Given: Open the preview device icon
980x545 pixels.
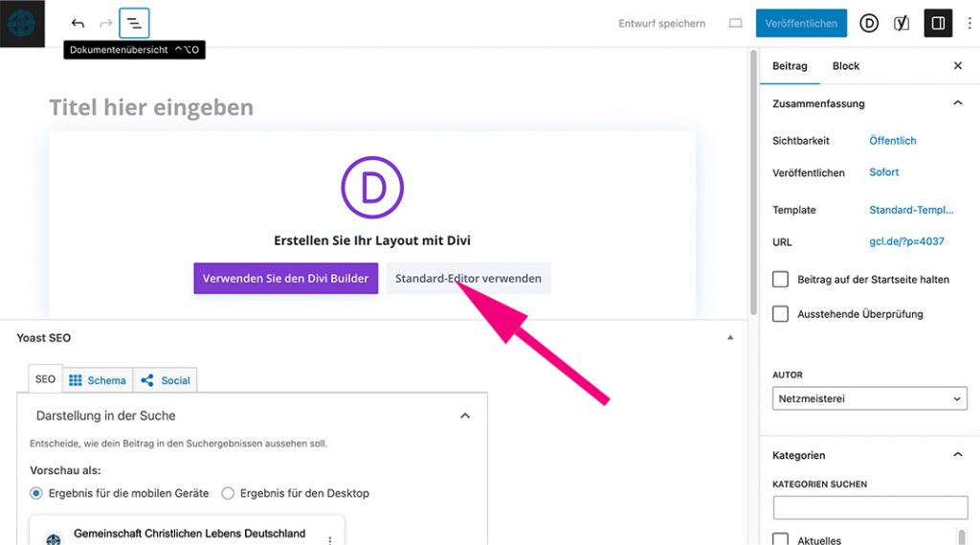Looking at the screenshot, I should coord(735,23).
